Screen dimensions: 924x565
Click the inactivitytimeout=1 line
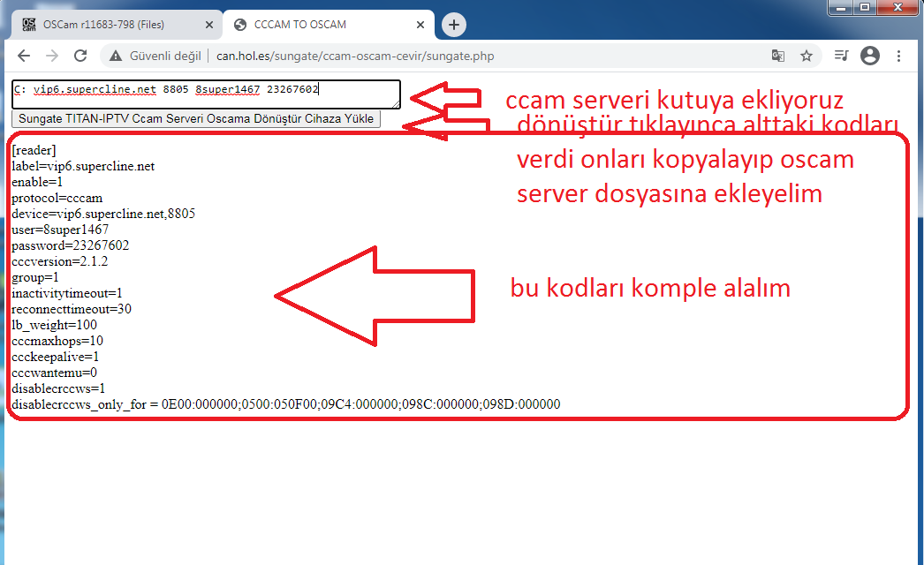[67, 293]
